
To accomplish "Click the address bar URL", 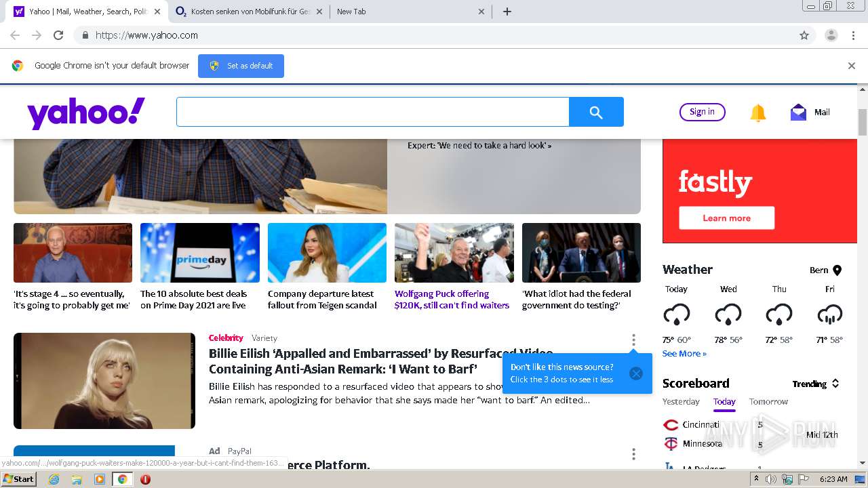I will click(146, 35).
